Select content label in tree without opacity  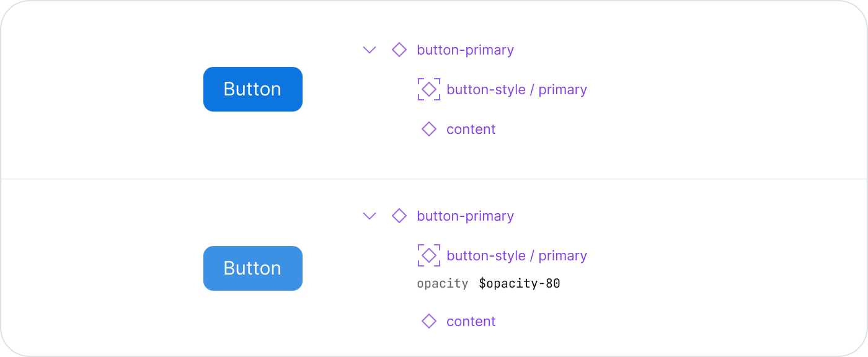[471, 130]
